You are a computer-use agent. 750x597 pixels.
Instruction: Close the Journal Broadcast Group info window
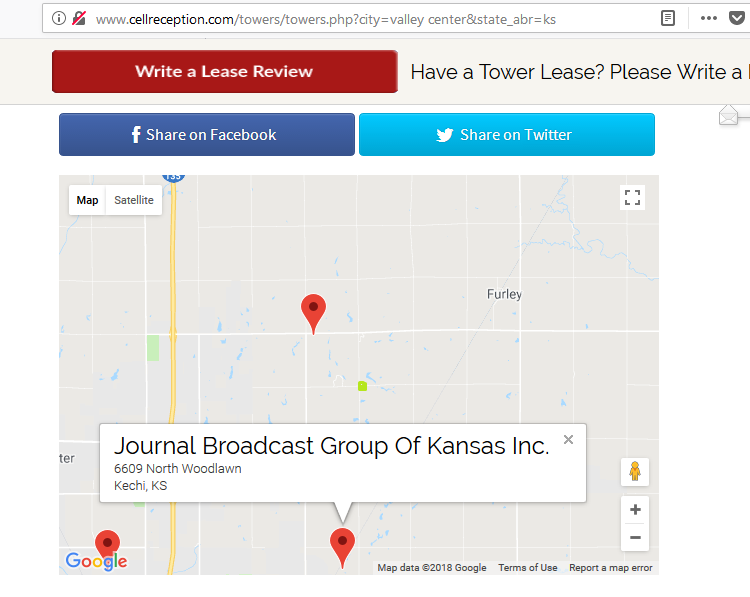point(568,439)
